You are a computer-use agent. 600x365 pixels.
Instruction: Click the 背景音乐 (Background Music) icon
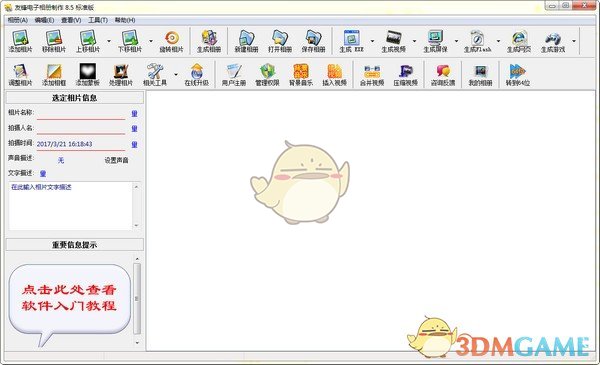(301, 75)
